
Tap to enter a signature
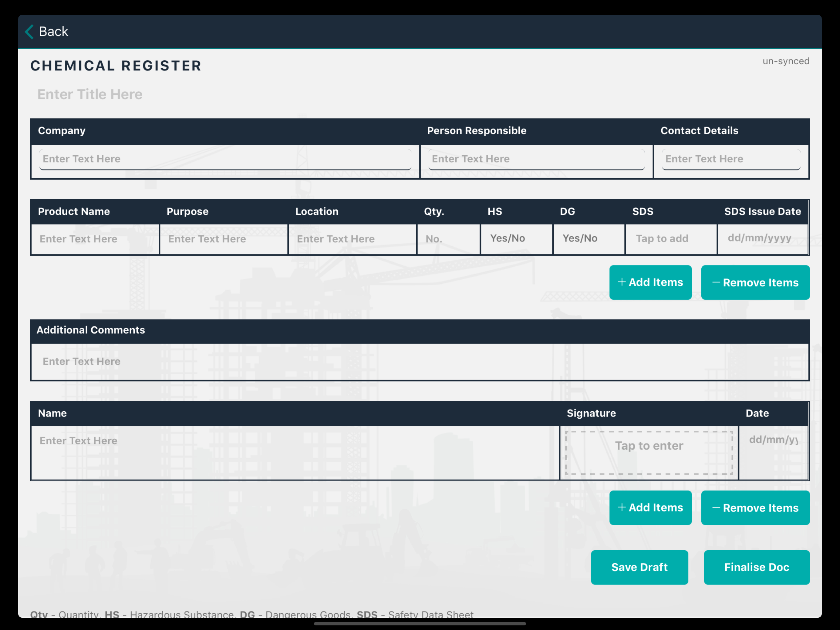tap(649, 453)
